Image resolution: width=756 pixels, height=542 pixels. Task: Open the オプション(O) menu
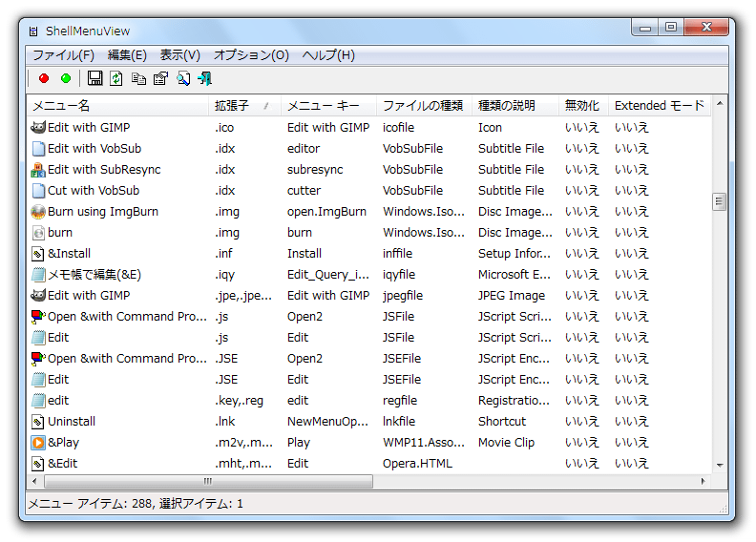(x=251, y=55)
